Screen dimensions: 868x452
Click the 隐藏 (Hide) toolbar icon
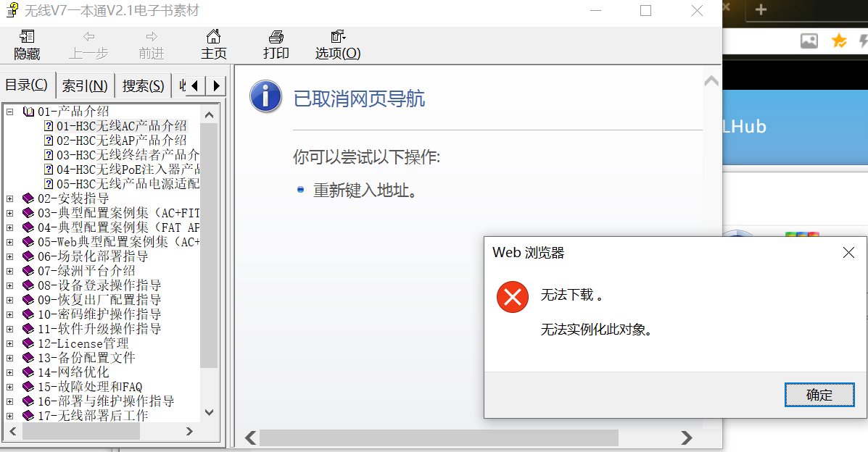tap(27, 45)
